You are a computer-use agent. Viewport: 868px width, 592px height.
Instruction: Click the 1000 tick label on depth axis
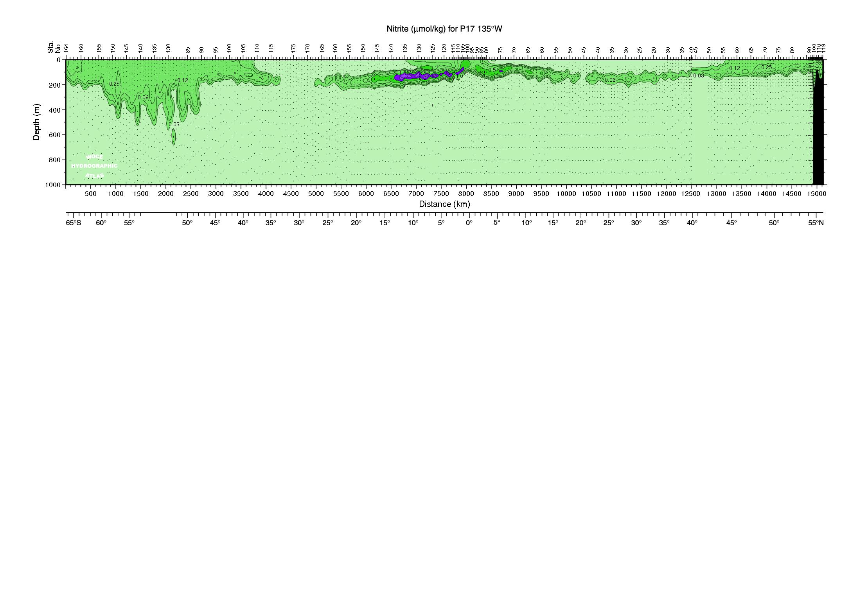[x=53, y=185]
